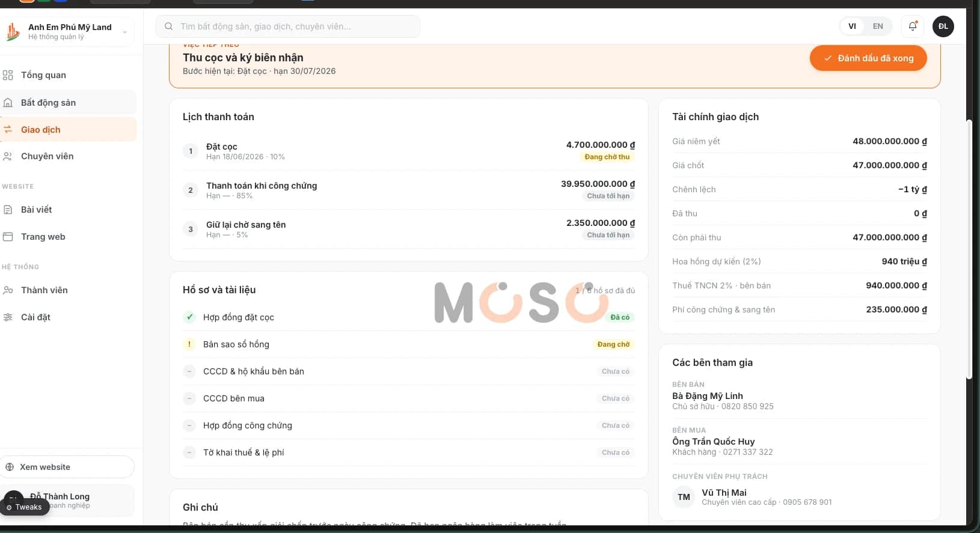Click the Phí công chứng value "235.000.000 ₫"
The width and height of the screenshot is (980, 533).
(896, 309)
